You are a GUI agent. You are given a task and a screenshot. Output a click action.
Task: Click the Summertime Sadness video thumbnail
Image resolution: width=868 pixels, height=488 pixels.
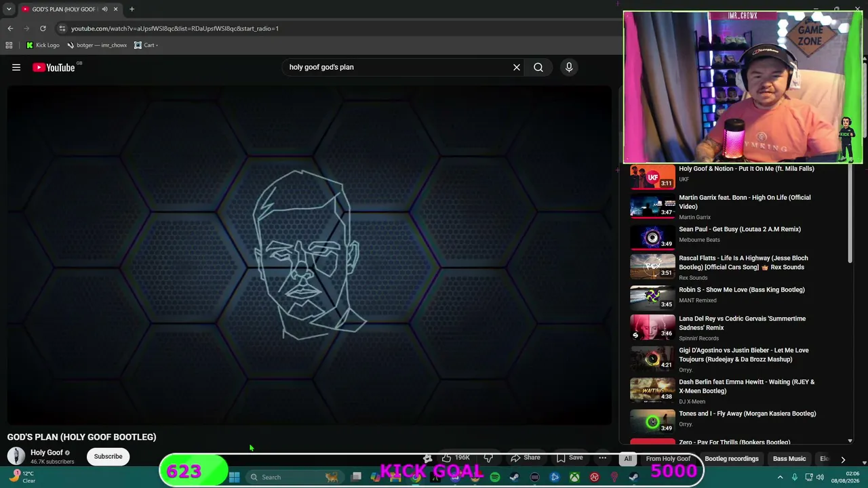tap(652, 327)
